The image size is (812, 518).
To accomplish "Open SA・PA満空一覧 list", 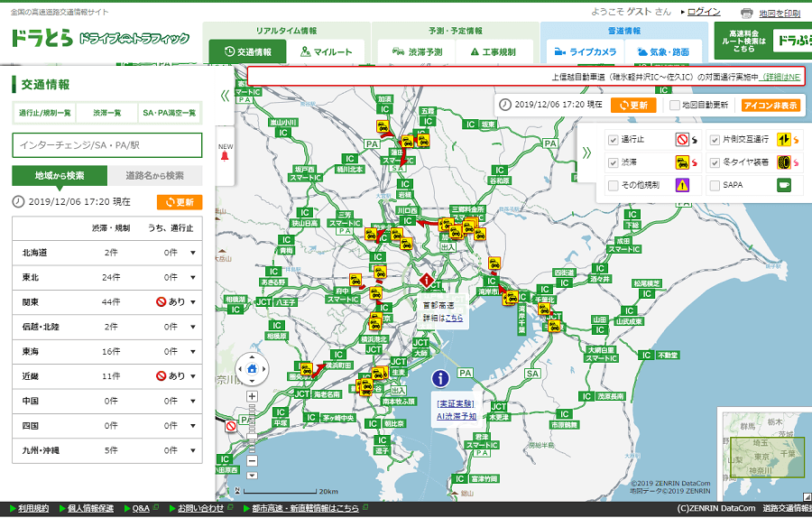I will click(170, 113).
